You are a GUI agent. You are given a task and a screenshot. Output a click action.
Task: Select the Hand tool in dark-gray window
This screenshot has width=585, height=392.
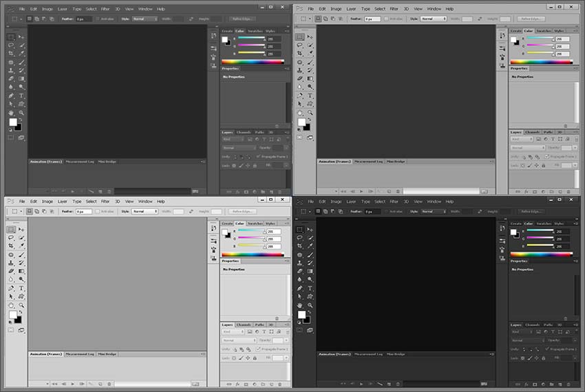click(x=11, y=113)
